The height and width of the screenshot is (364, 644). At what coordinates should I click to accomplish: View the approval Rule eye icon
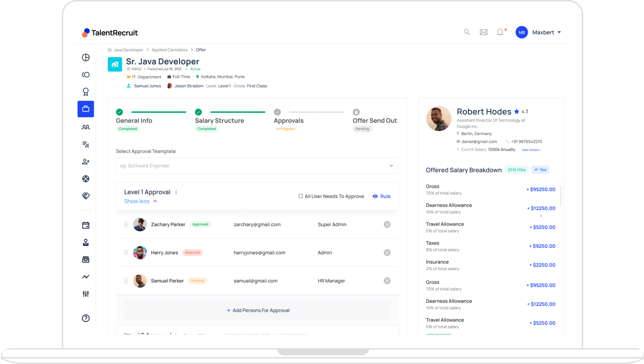click(x=375, y=196)
